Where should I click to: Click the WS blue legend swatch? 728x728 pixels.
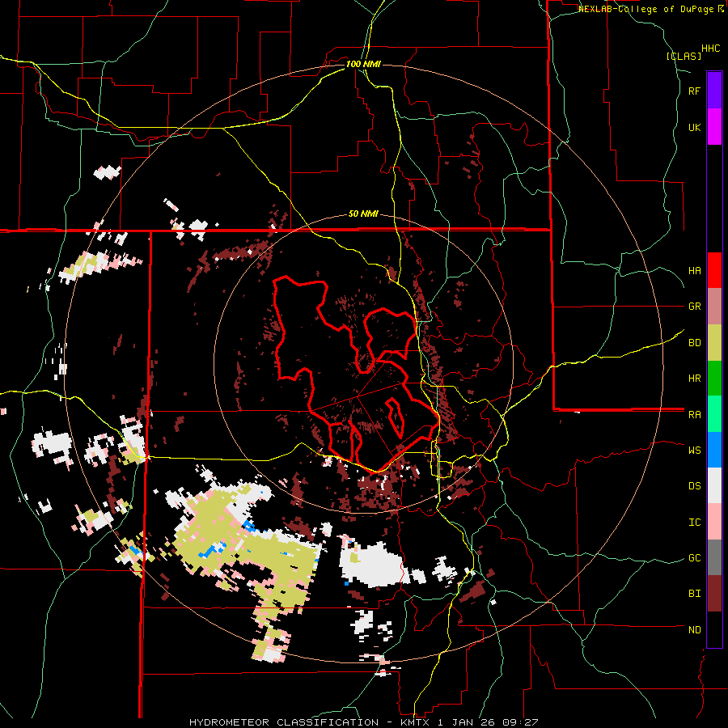[714, 450]
